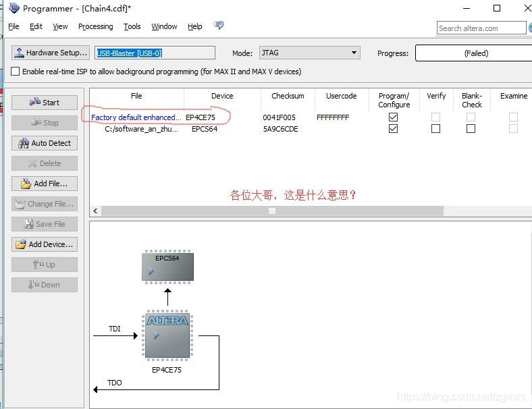Open the View menu
Viewport: 532px width, 409px height.
click(x=60, y=26)
